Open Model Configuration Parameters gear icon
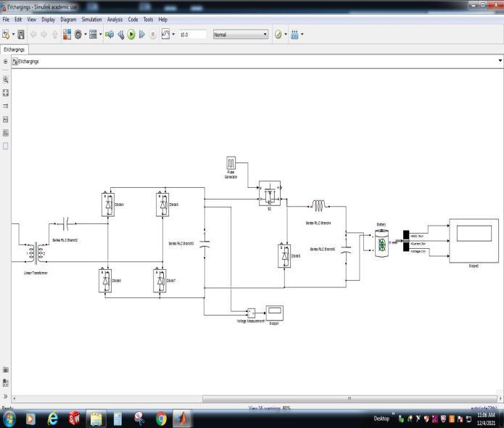This screenshot has width=504, height=428. (x=78, y=34)
